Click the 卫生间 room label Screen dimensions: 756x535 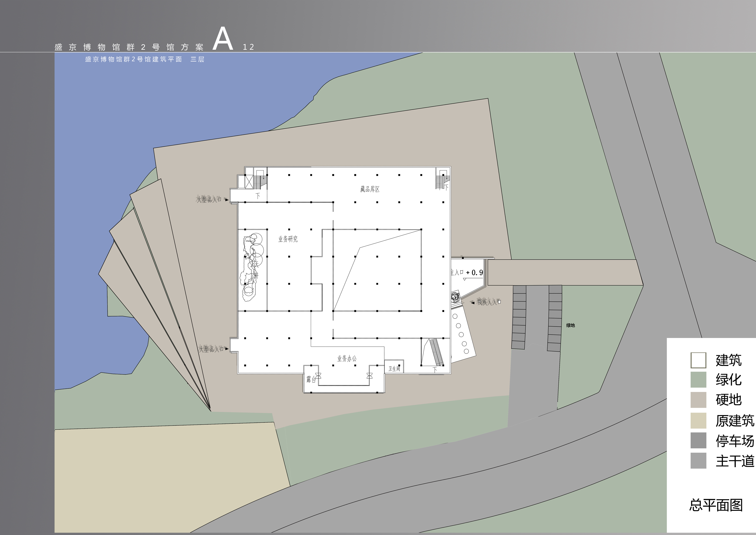394,369
